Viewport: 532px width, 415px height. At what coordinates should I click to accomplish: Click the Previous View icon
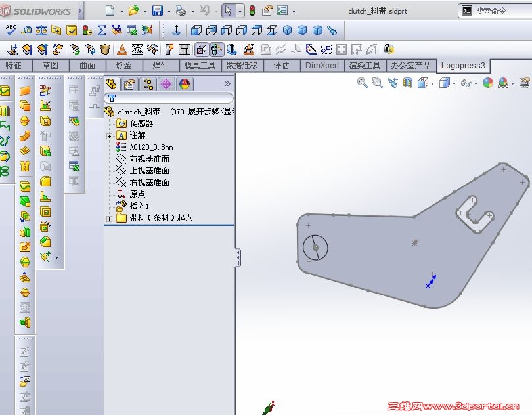pyautogui.click(x=393, y=83)
